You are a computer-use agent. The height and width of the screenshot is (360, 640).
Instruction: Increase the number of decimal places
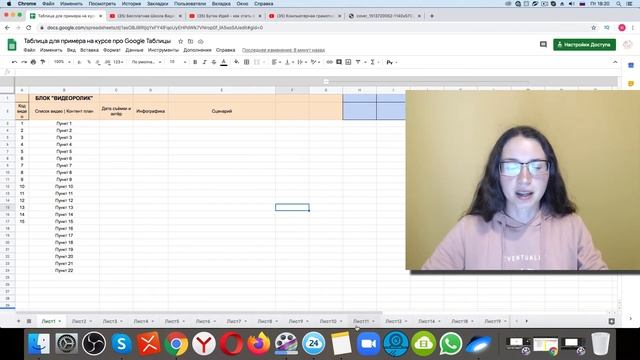click(107, 62)
